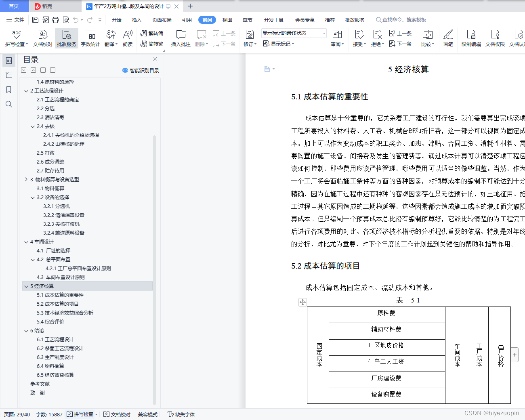
Task: Collapse the '3.2 设备的选择' node
Action: pos(33,197)
